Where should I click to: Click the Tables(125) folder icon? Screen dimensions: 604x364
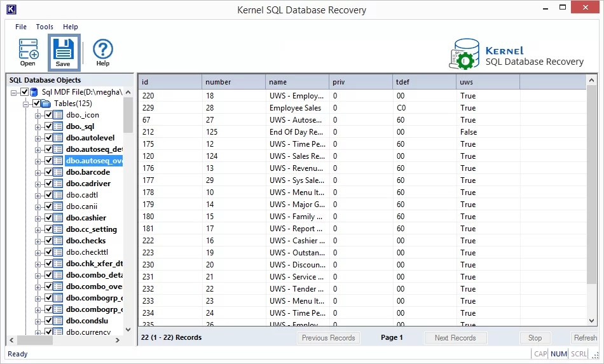pos(46,104)
